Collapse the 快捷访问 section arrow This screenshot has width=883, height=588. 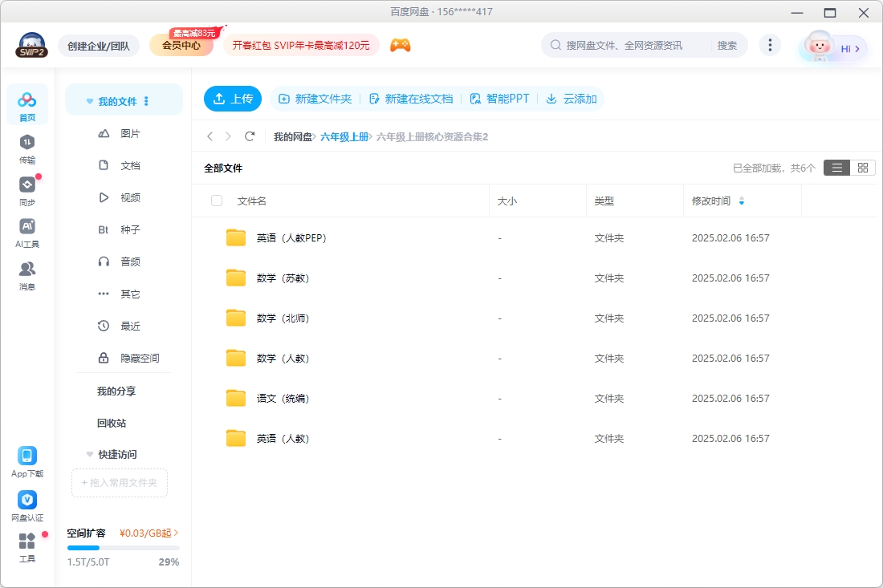[x=90, y=454]
